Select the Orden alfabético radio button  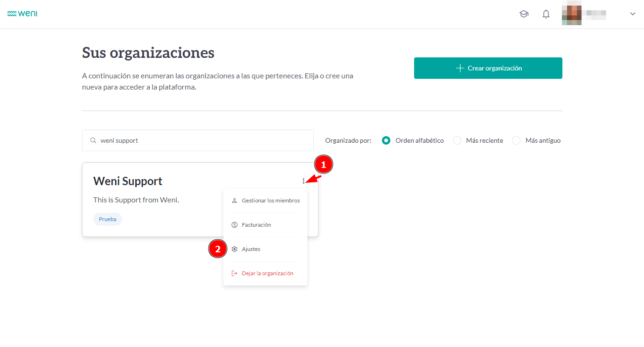[386, 140]
